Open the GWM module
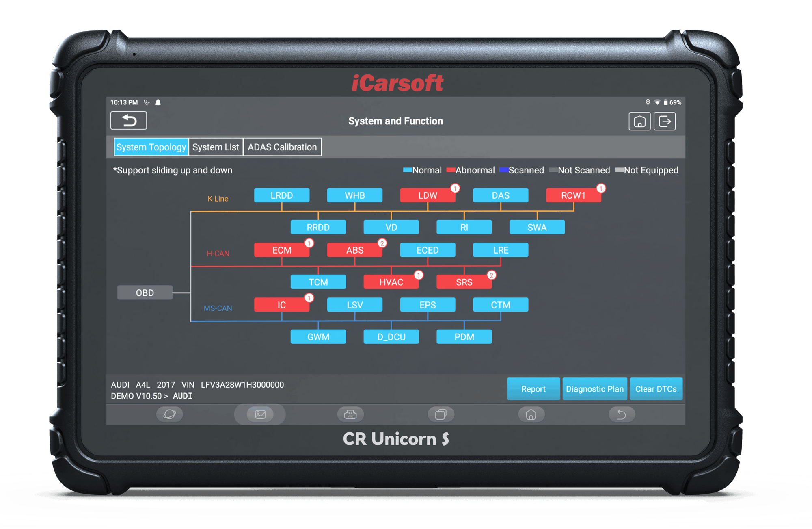812x529 pixels. tap(318, 337)
